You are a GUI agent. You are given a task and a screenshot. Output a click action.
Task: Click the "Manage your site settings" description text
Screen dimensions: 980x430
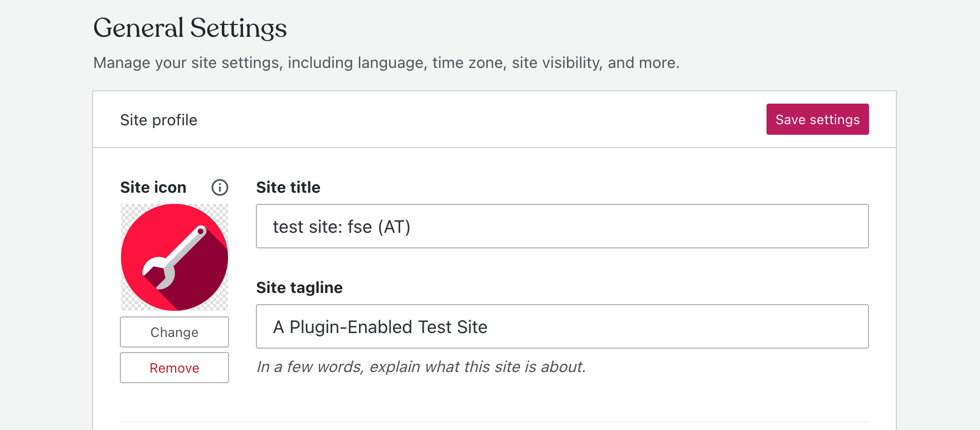(x=386, y=63)
